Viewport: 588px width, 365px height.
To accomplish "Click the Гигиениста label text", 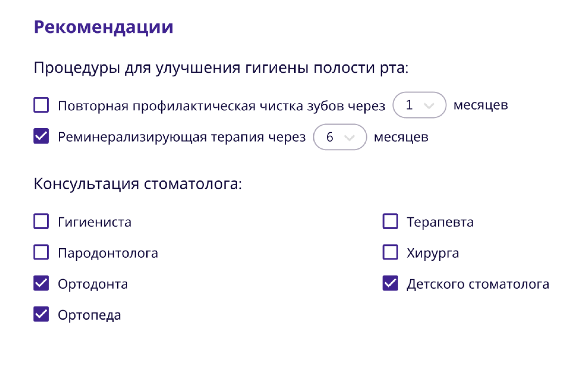I will [x=94, y=222].
